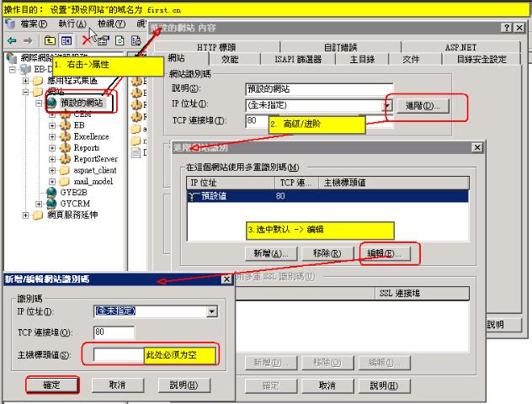Select the GYCRM website globe icon

pyautogui.click(x=51, y=204)
